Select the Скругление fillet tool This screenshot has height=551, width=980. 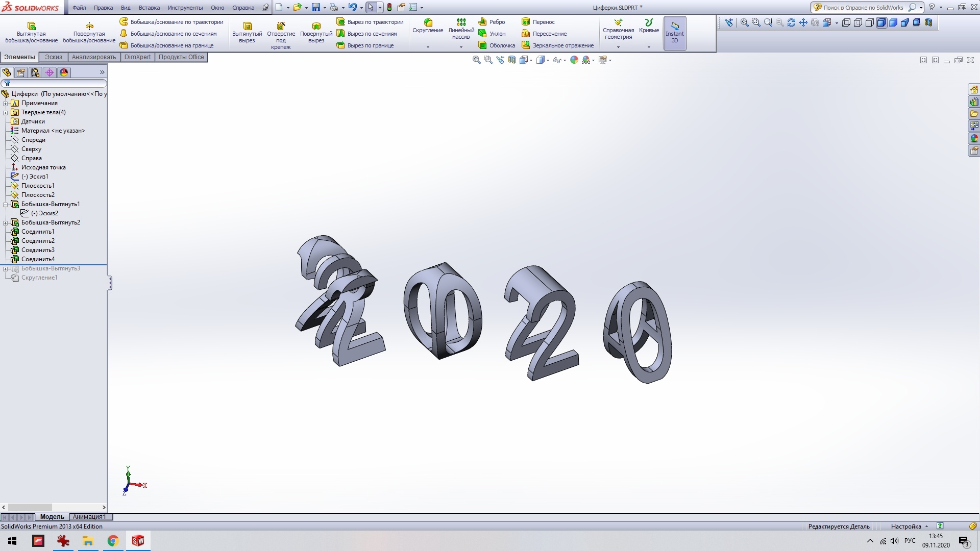[428, 27]
